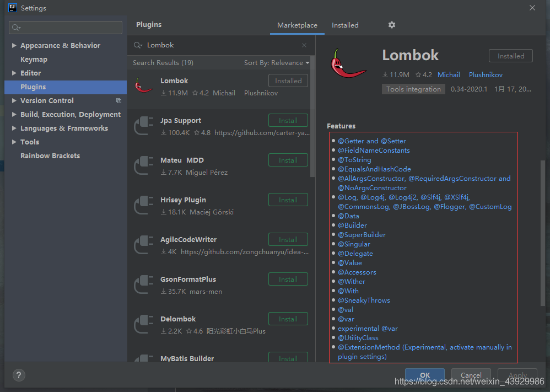Screen dimensions: 550x392
Task: Clear the Lombok plugin search text
Action: click(304, 45)
